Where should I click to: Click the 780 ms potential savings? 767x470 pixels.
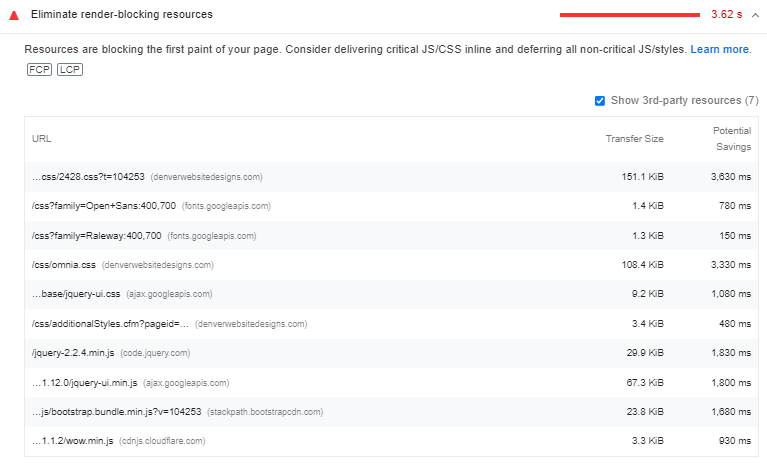pyautogui.click(x=735, y=206)
